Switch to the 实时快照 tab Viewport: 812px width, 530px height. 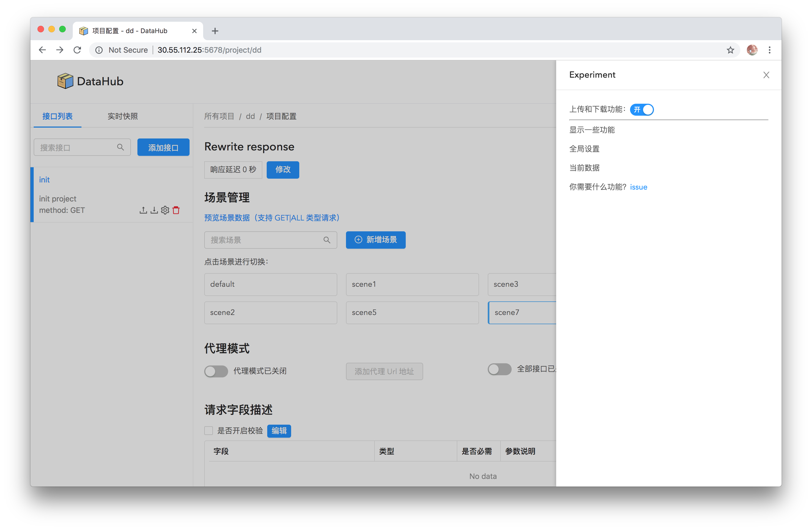pos(122,116)
